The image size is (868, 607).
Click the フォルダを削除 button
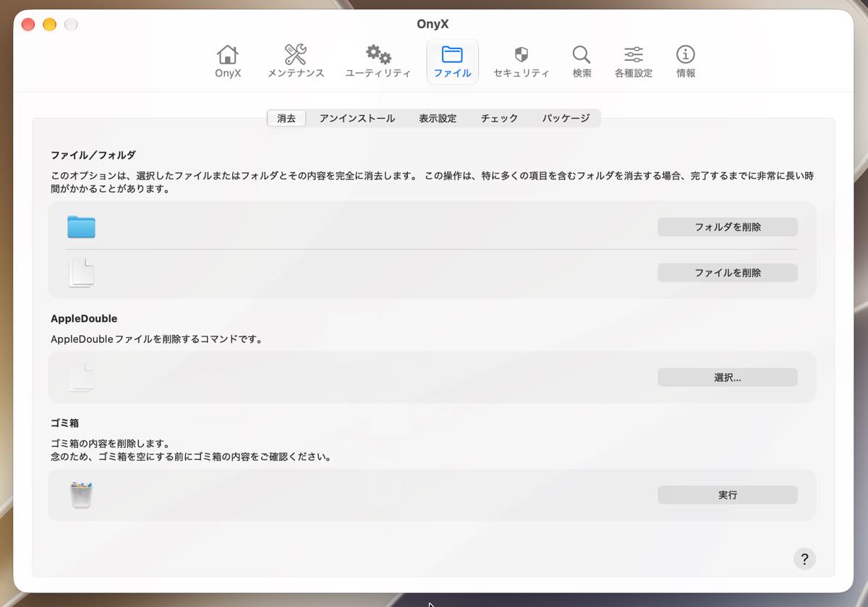[728, 227]
